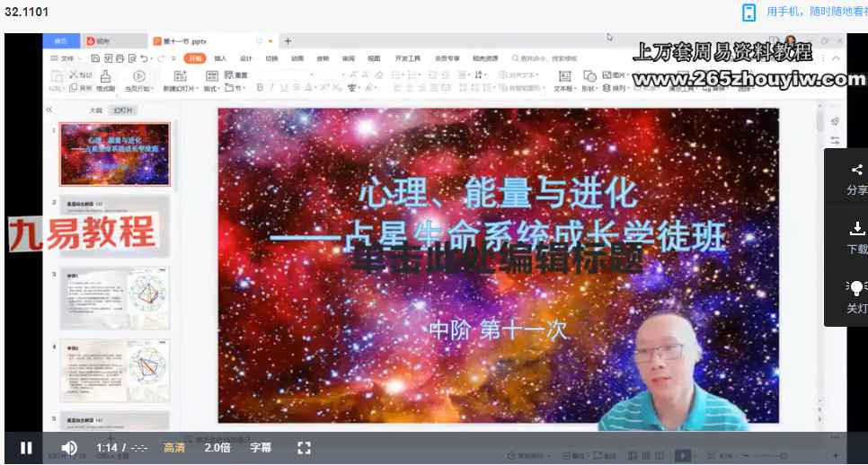This screenshot has height=465, width=868.
Task: Open the 文件 menu dropdown
Action: pyautogui.click(x=64, y=58)
